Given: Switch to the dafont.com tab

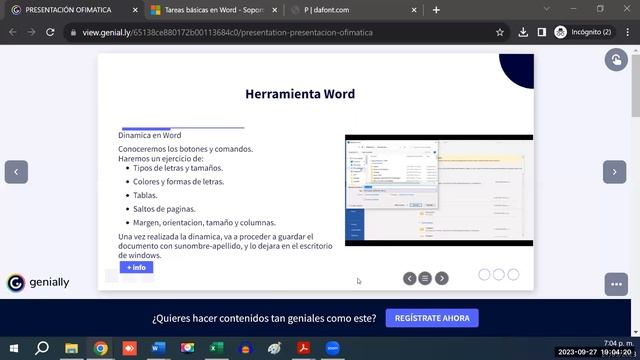Looking at the screenshot, I should tap(354, 10).
